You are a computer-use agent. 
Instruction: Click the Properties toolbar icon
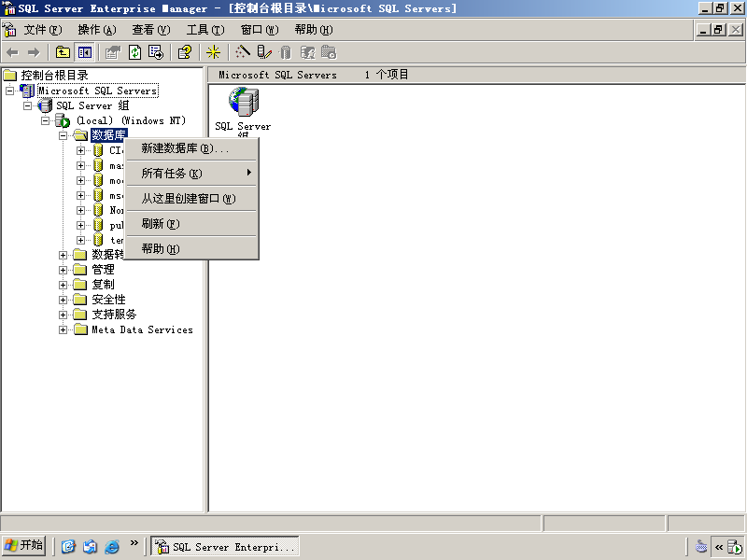coord(113,52)
